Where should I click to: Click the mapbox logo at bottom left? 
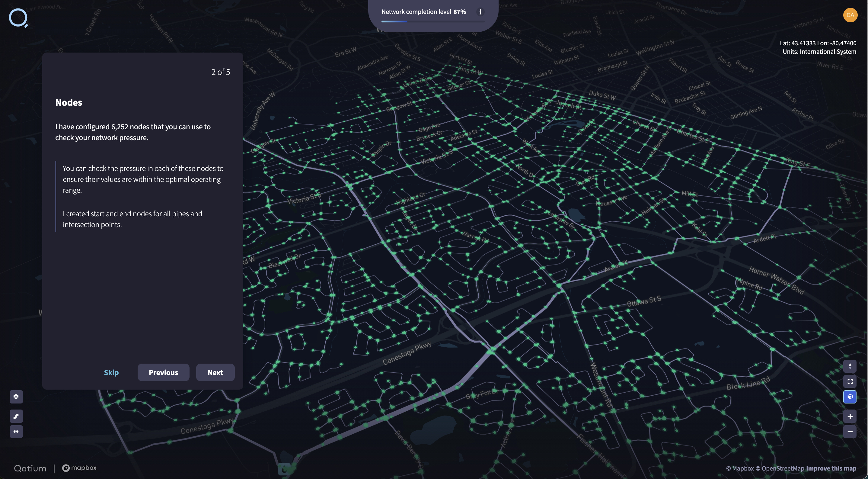[x=79, y=468]
